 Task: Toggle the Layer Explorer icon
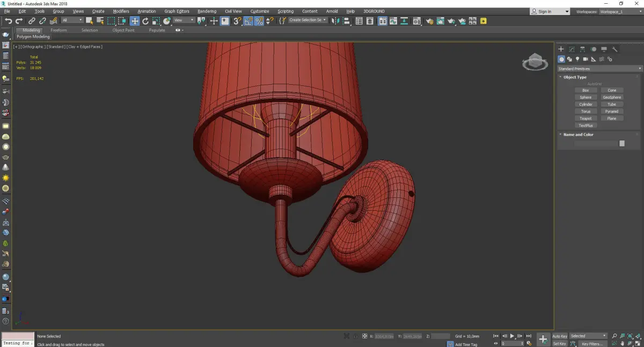point(370,21)
